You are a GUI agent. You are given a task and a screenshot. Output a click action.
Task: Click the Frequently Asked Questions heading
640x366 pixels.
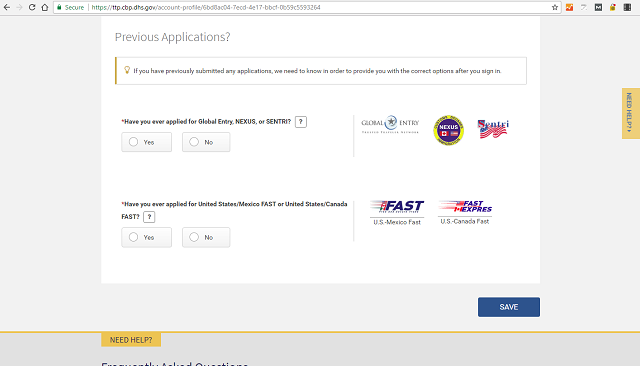tap(175, 363)
